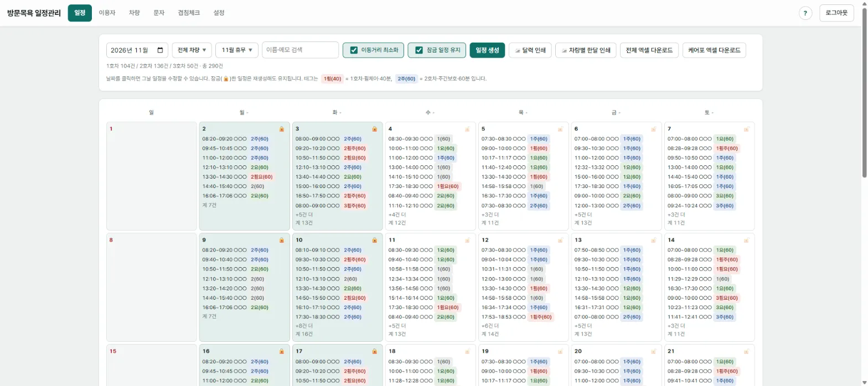Click the unlocked padlock on day 6

point(653,129)
